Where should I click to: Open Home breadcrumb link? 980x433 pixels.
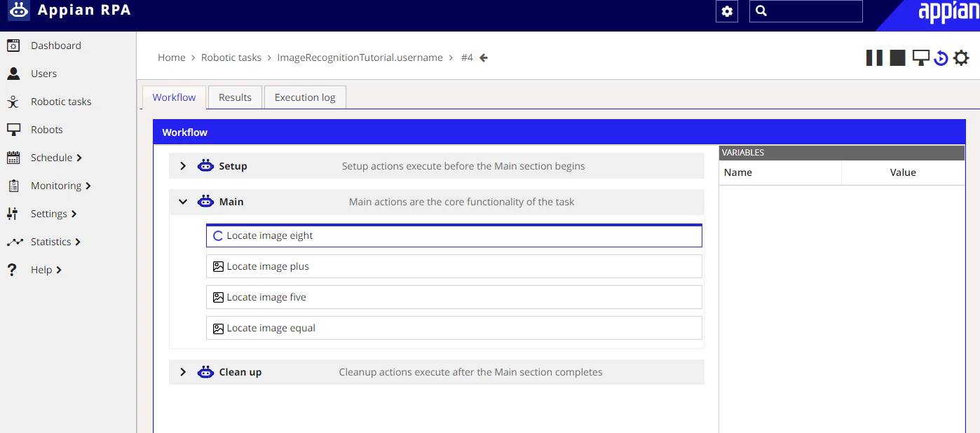(x=172, y=57)
